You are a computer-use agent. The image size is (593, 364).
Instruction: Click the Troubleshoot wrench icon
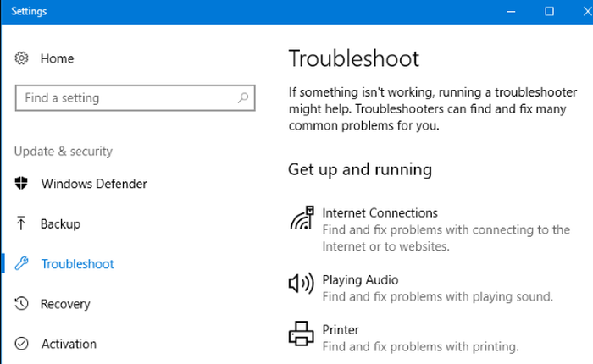point(21,263)
